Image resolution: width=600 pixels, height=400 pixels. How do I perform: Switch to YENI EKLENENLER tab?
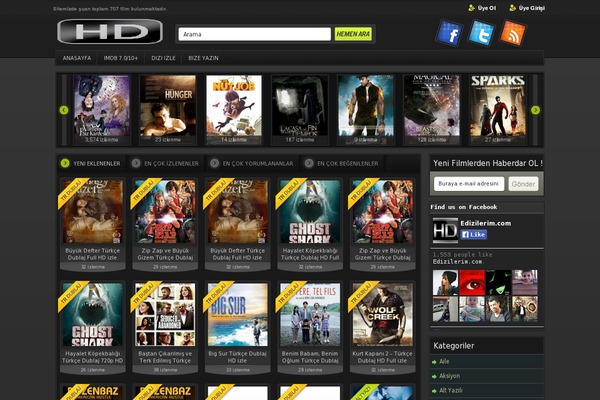click(x=91, y=163)
